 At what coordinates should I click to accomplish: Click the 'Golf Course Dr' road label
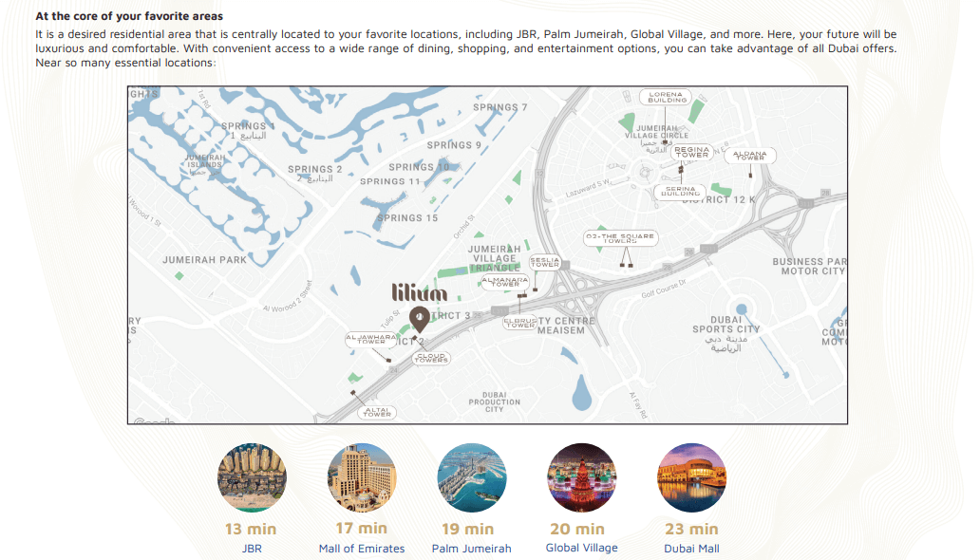coord(664,289)
